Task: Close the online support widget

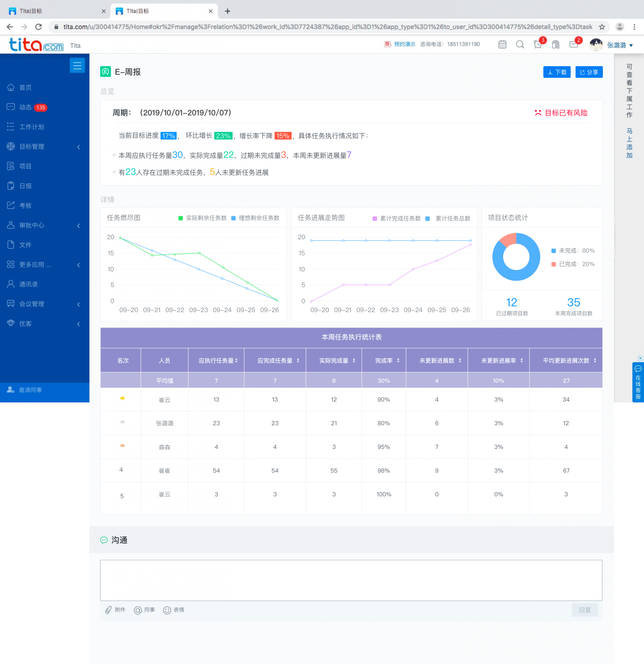Action: [640, 358]
